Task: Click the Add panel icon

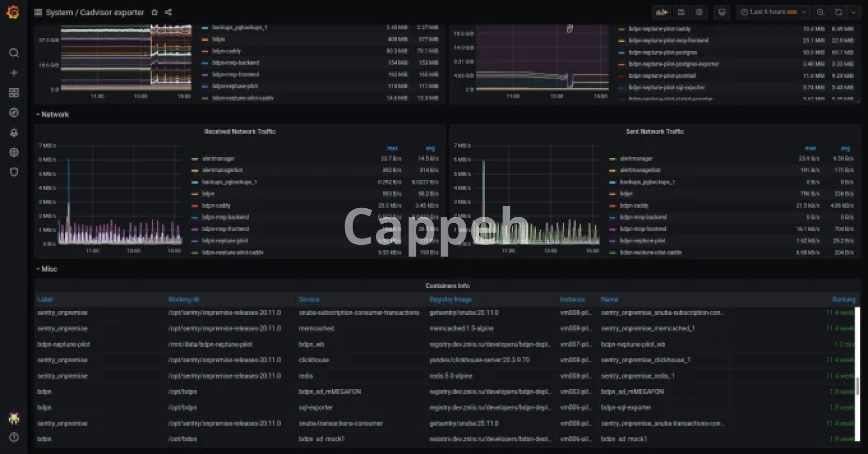Action: coord(661,12)
